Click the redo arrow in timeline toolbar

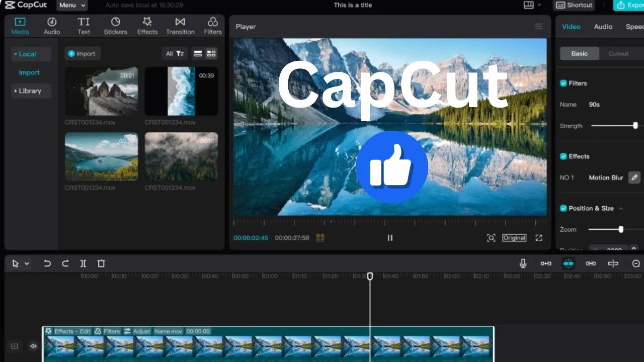click(65, 263)
